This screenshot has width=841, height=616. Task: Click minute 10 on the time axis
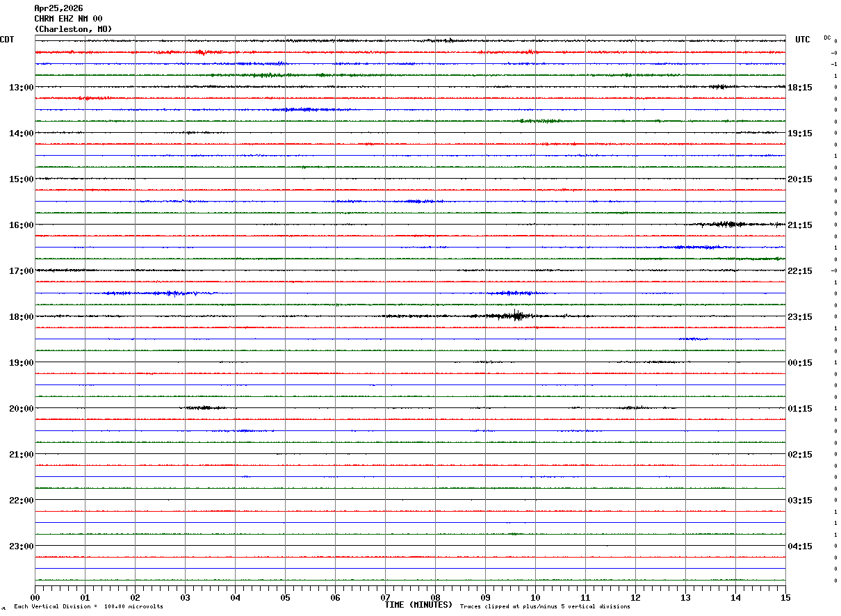coord(535,598)
